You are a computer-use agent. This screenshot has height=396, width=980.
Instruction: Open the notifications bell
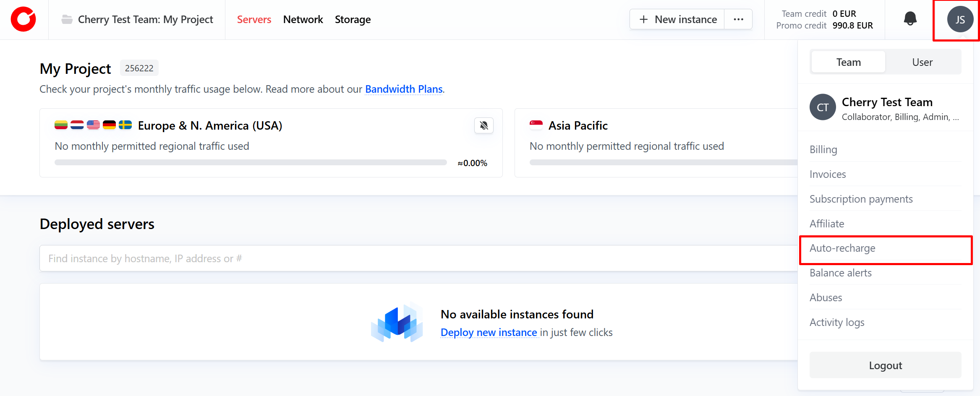pos(910,19)
